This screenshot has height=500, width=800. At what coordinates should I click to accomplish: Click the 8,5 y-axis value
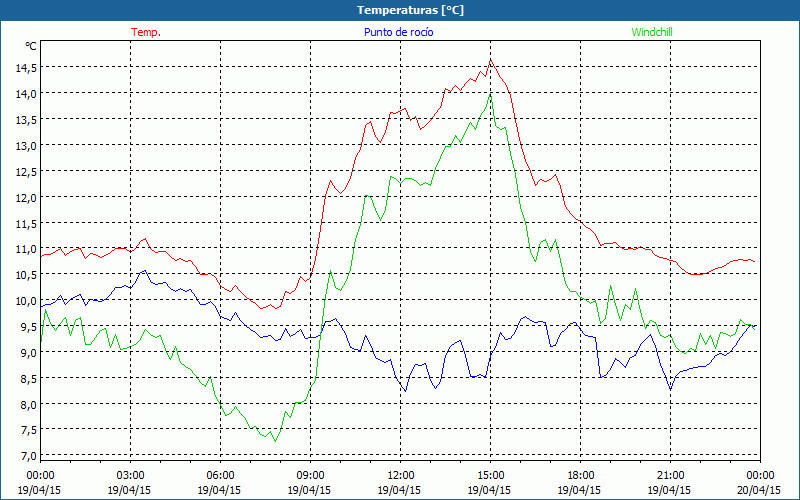[x=28, y=379]
